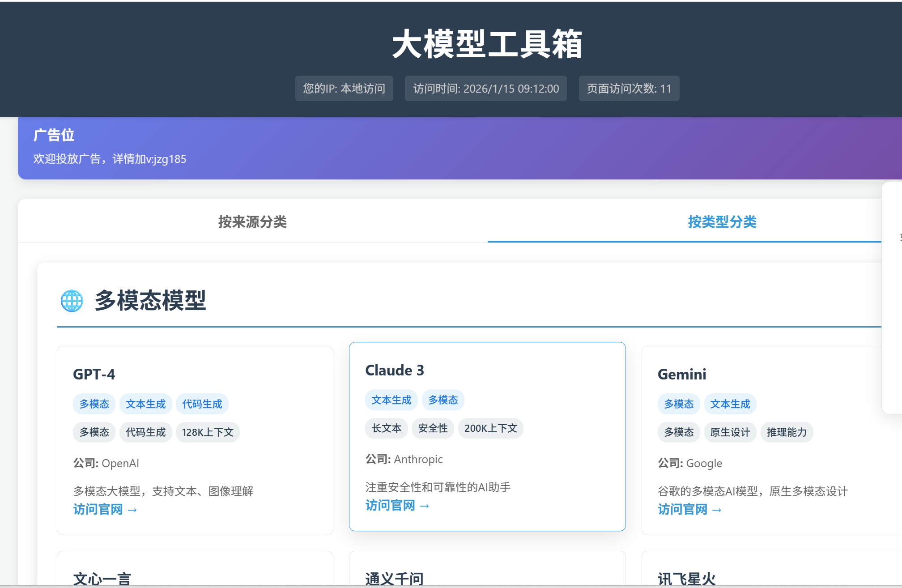This screenshot has height=588, width=902.
Task: Click the 200K上下文 tag on Claude 3
Action: coord(490,428)
